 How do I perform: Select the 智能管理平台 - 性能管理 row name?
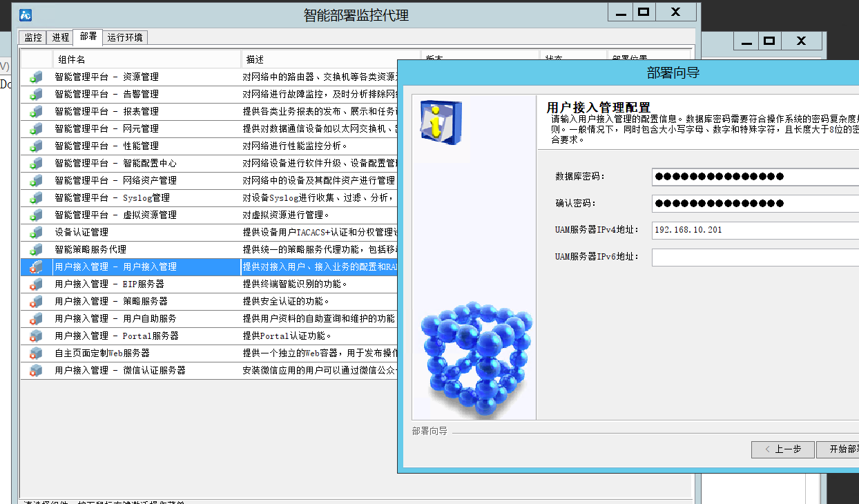(106, 146)
